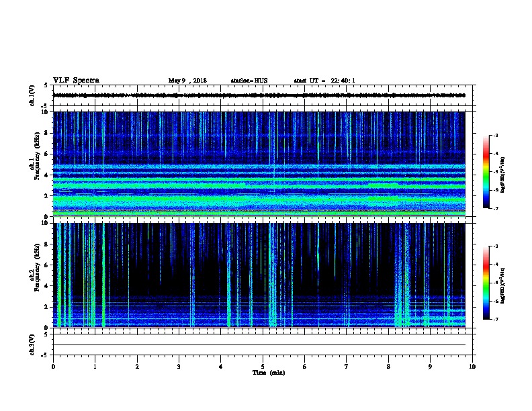The height and width of the screenshot is (411, 532).
Task: Click time-axis tick label "1"
Action: point(95,367)
